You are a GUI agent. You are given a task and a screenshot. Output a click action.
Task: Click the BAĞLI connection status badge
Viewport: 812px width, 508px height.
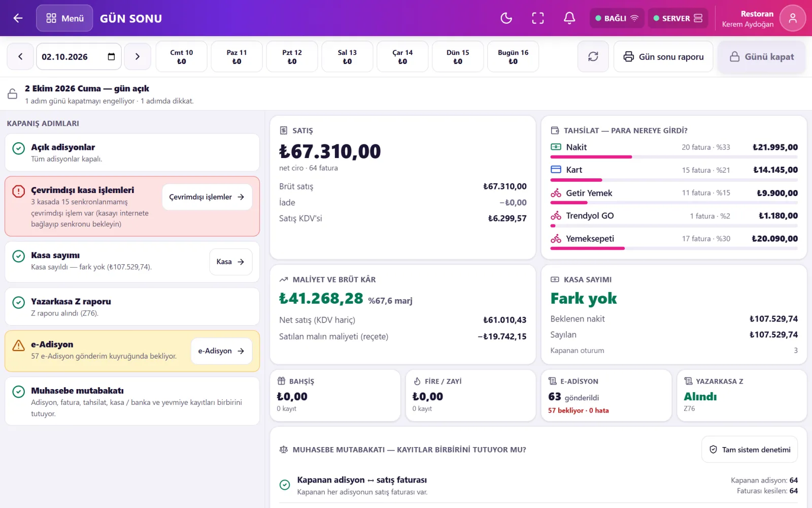tap(617, 18)
